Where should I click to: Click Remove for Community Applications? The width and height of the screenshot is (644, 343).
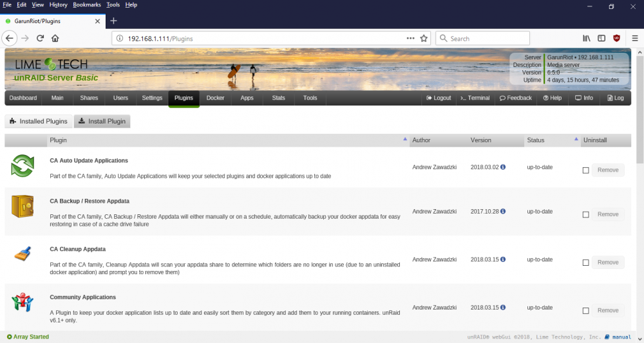(608, 310)
